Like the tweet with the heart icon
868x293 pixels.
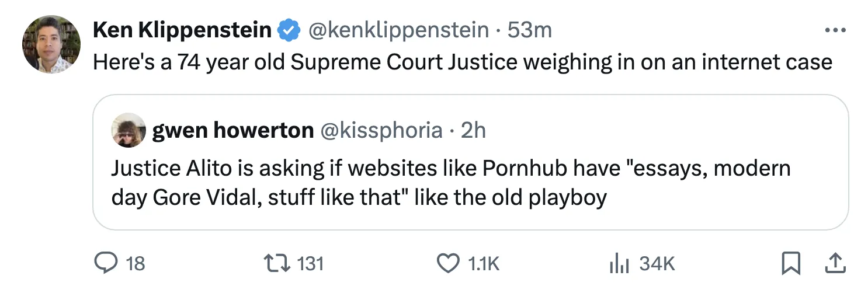point(449,264)
